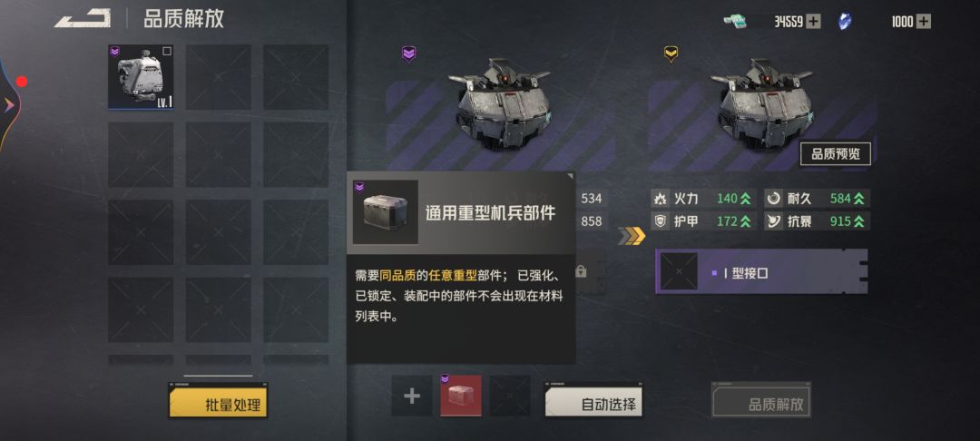The image size is (980, 441).
Task: Click the teal parts currency icon
Action: pyautogui.click(x=735, y=21)
